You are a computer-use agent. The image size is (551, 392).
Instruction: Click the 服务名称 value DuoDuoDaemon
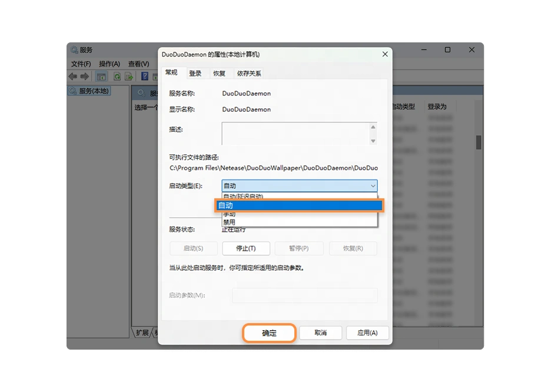pos(246,94)
